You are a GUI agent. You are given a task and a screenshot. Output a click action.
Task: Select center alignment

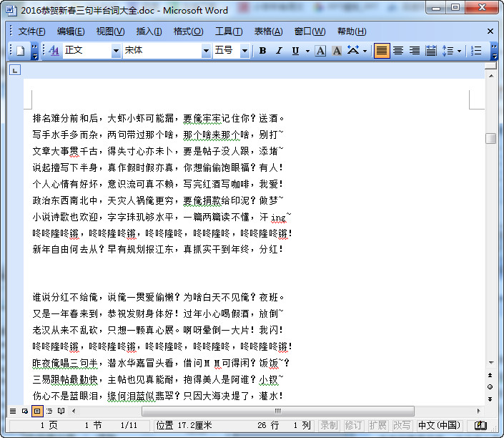[x=398, y=51]
